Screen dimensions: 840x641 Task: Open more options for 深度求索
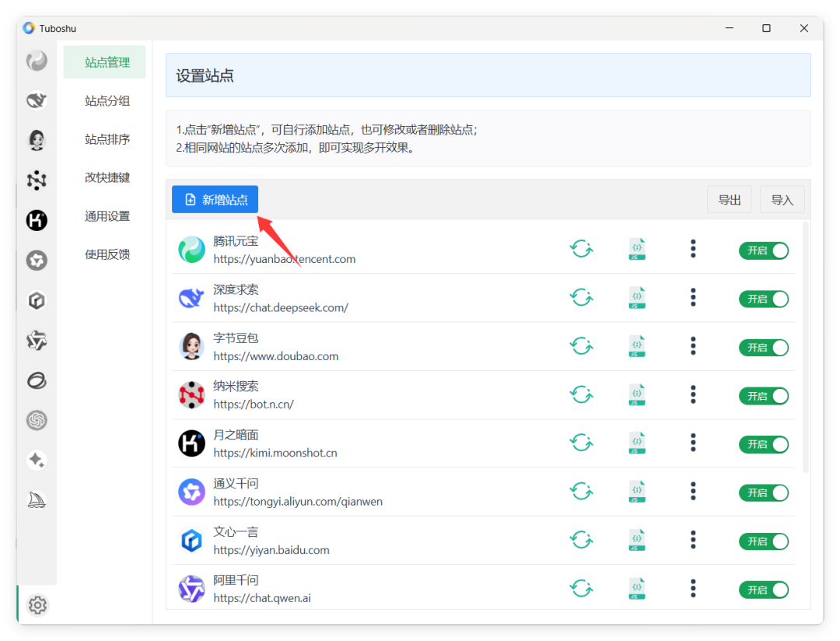(x=693, y=297)
